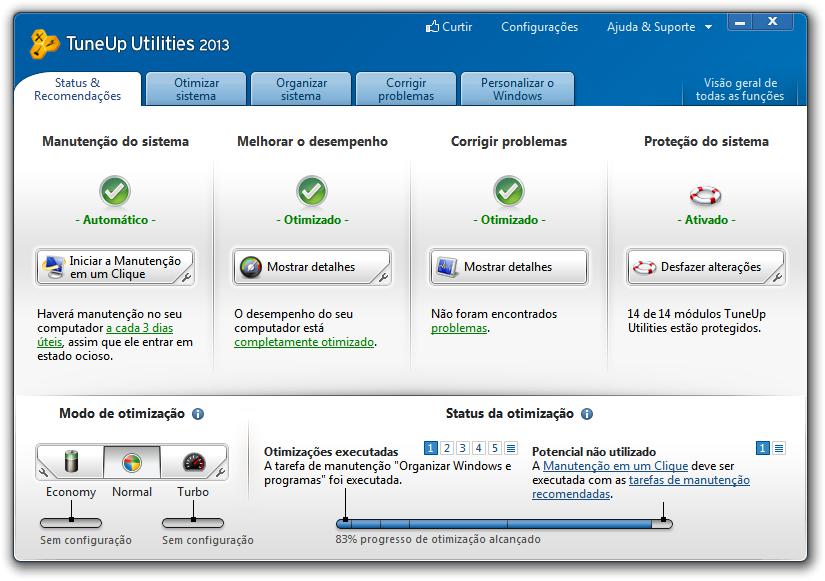Click info icon beside Status da otimização

pos(587,414)
